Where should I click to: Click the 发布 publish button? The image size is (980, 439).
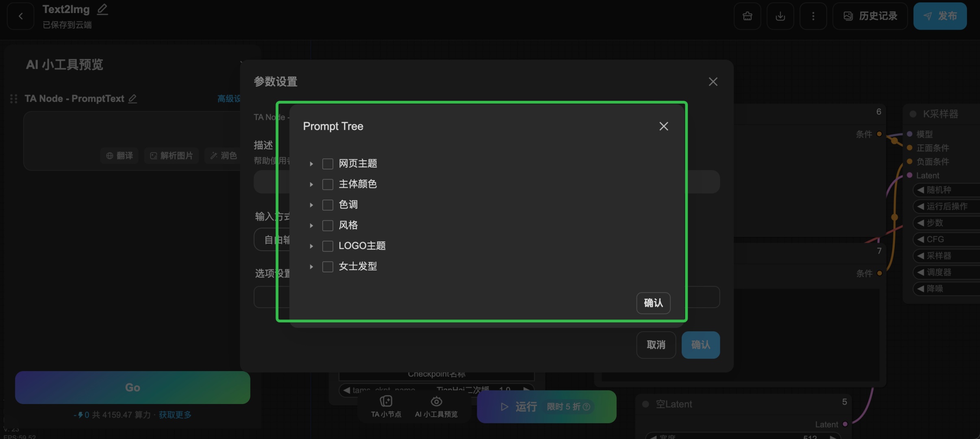click(x=940, y=16)
